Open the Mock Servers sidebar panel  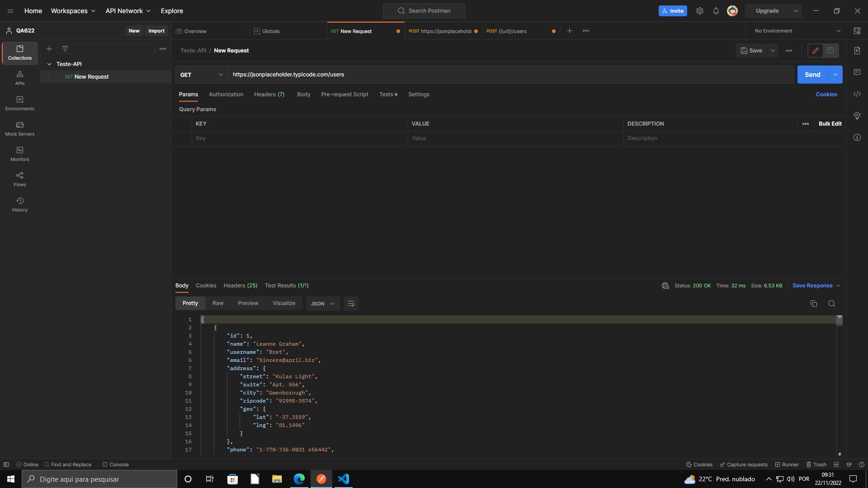coord(19,128)
